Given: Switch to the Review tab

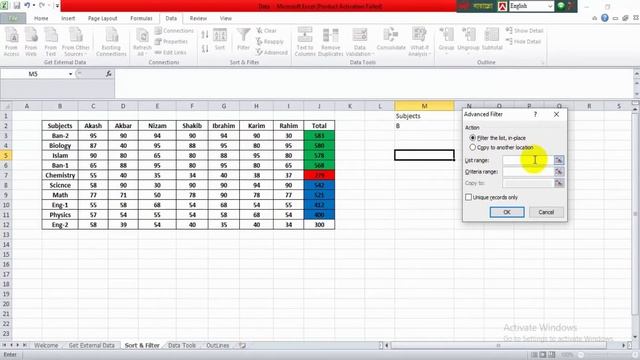Looking at the screenshot, I should coord(198,18).
